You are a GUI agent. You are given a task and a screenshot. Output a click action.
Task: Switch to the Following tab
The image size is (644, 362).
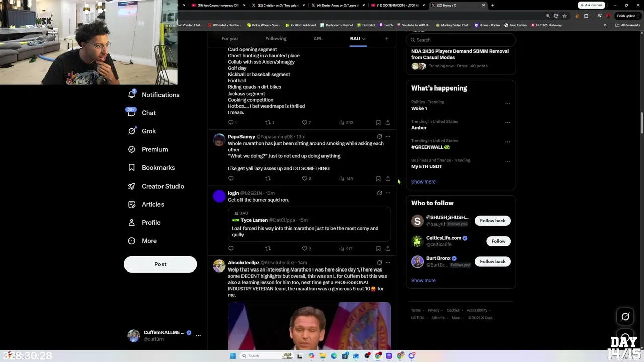[276, 39]
